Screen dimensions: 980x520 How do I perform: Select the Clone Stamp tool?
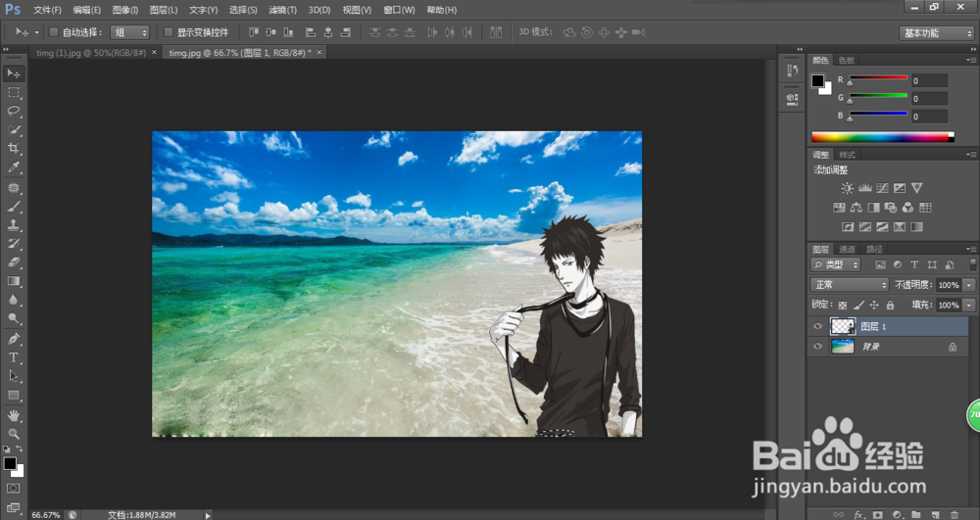(x=13, y=225)
